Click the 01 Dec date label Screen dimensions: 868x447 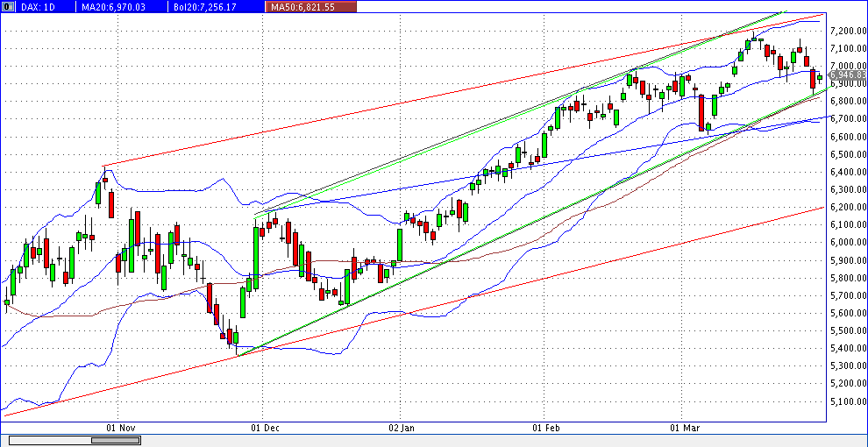click(266, 429)
